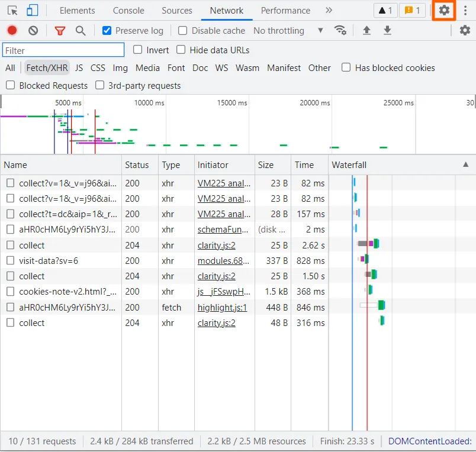Filter requests by Img
The width and height of the screenshot is (476, 452).
pyautogui.click(x=120, y=68)
